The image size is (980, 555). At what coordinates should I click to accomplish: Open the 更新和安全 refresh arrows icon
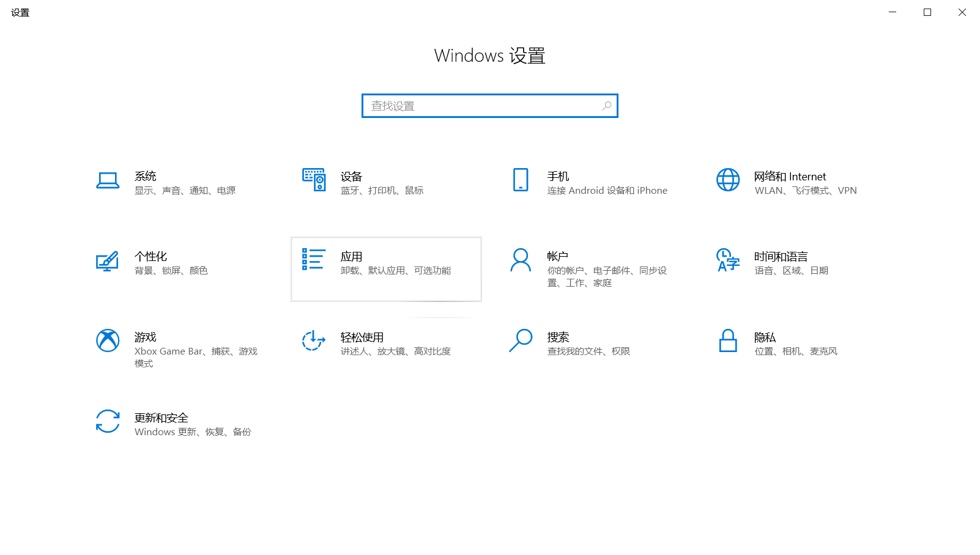[108, 421]
